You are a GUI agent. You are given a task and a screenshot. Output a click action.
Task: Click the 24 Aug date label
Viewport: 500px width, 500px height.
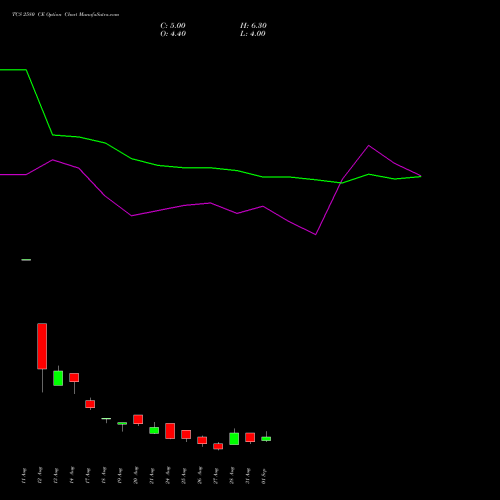click(x=168, y=476)
